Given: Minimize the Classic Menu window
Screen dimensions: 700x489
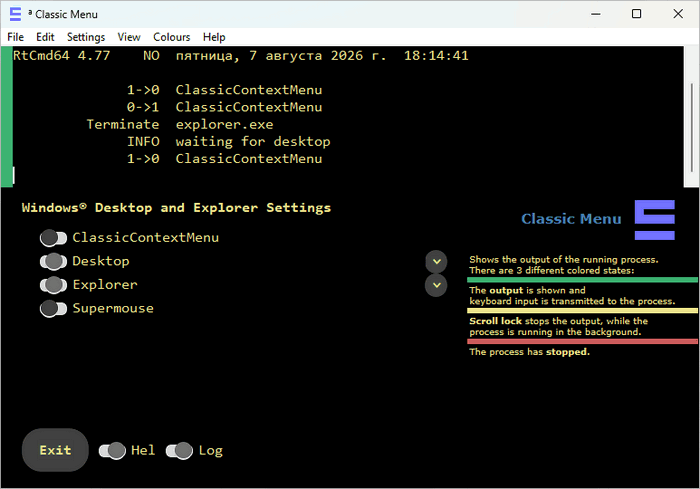Looking at the screenshot, I should click(596, 14).
